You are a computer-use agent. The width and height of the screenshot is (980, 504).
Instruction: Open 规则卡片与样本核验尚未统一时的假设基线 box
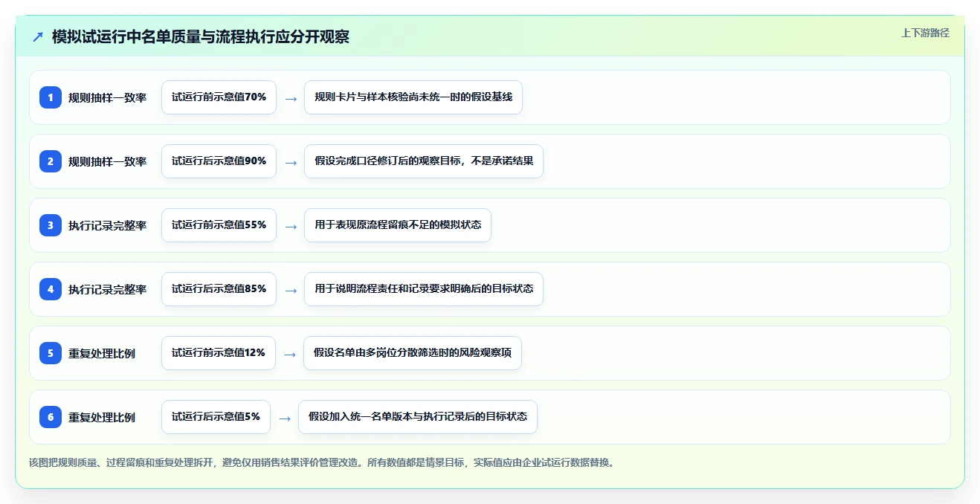pyautogui.click(x=413, y=97)
